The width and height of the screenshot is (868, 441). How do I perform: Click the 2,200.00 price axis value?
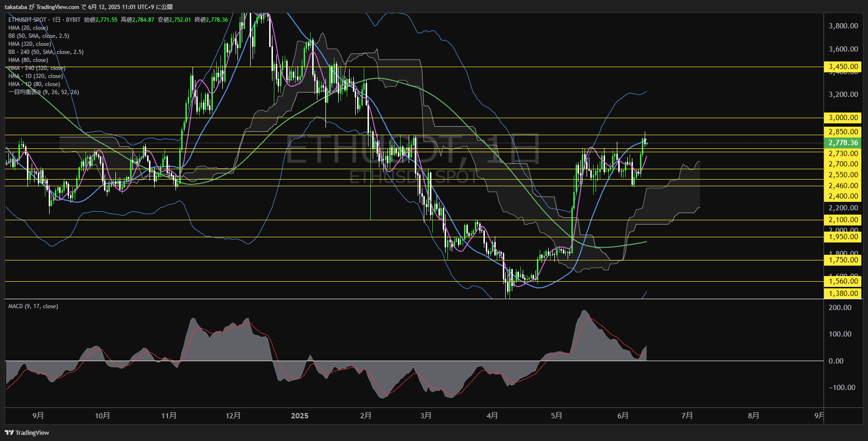tap(843, 208)
